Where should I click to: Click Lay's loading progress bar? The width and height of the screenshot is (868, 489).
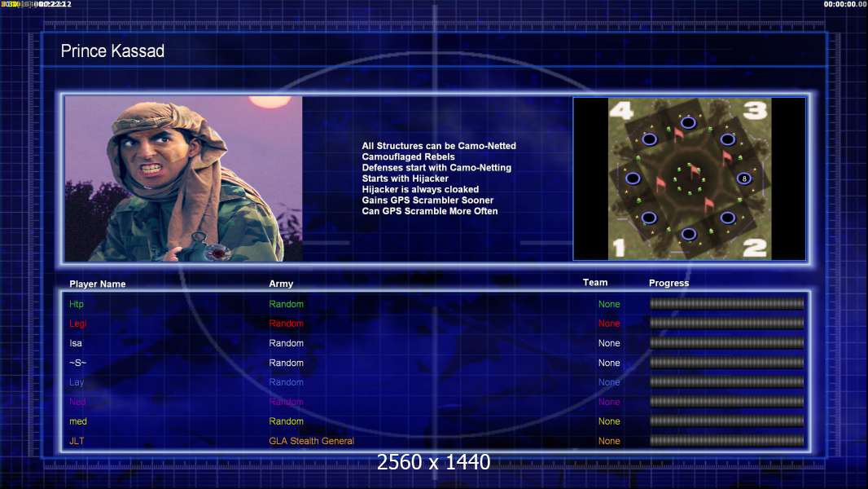(x=727, y=381)
